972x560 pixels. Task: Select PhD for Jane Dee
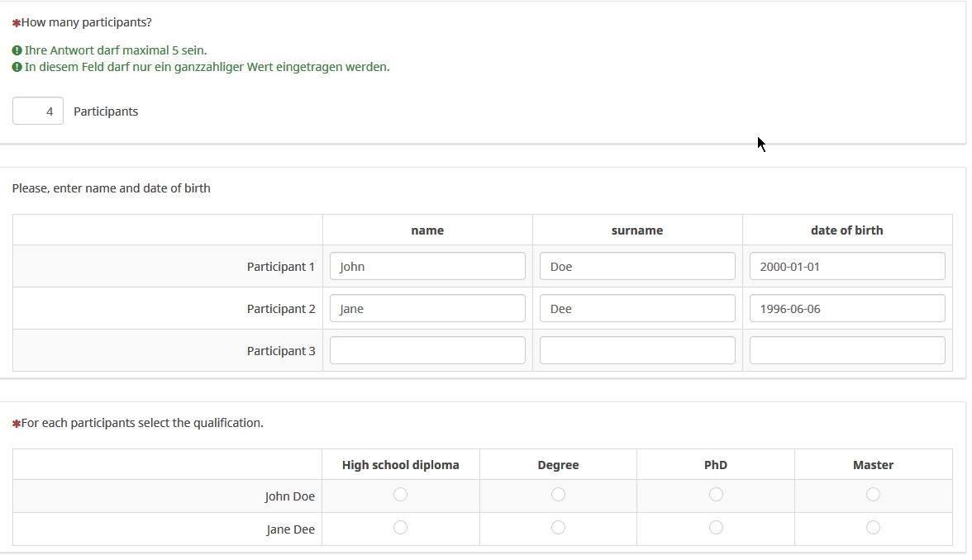(x=716, y=528)
